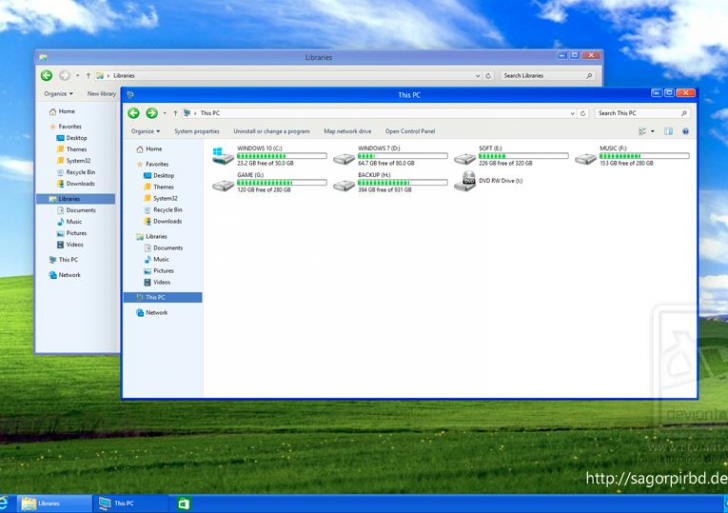Screen dimensions: 728x513
Task: Select Network in This PC navigation pane
Action: pos(156,313)
